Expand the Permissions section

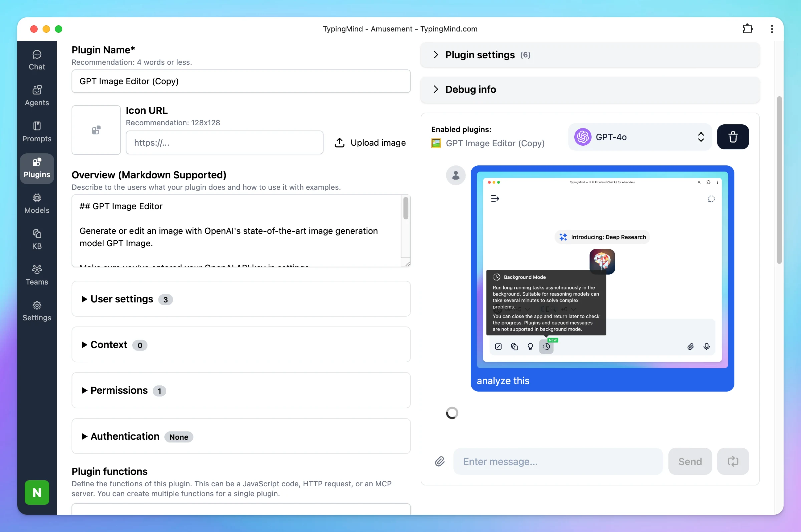pos(241,390)
